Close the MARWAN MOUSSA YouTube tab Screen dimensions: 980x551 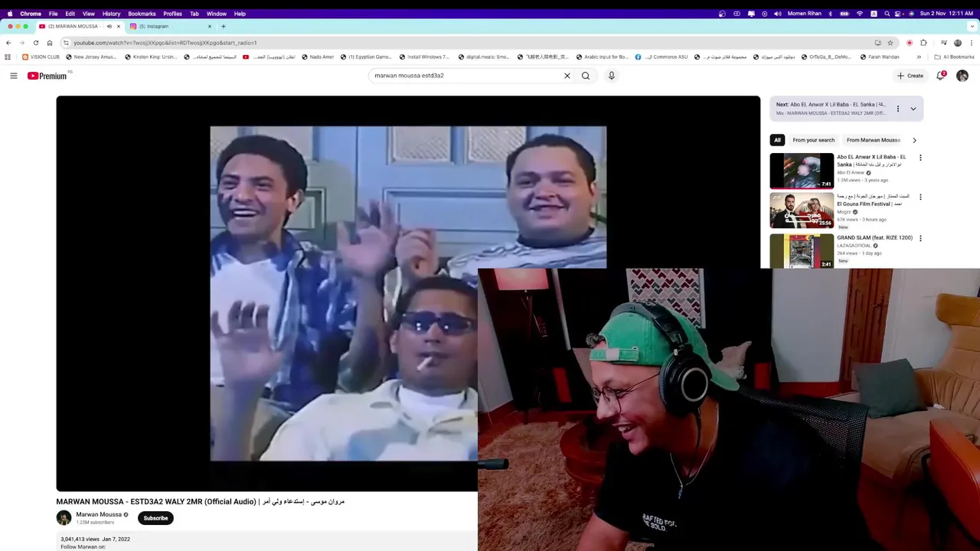click(x=118, y=26)
